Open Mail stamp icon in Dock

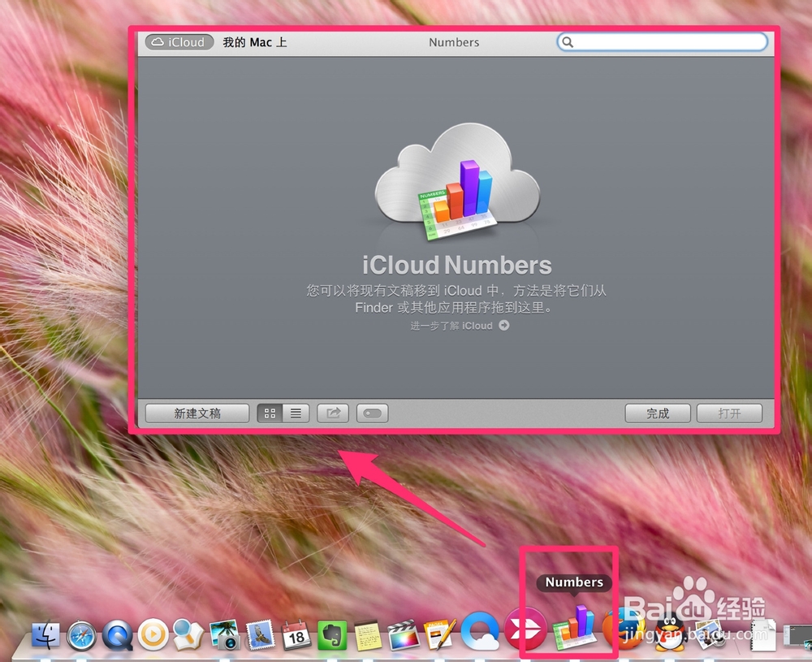[260, 635]
